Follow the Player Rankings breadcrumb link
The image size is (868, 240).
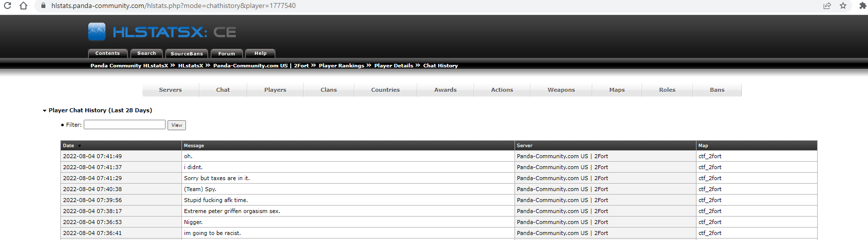coord(342,66)
